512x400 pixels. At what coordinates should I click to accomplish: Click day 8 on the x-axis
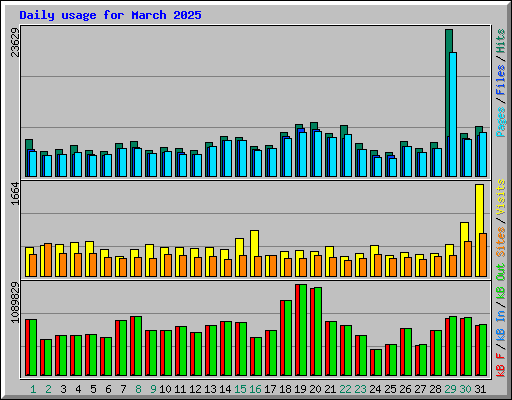coord(138,389)
